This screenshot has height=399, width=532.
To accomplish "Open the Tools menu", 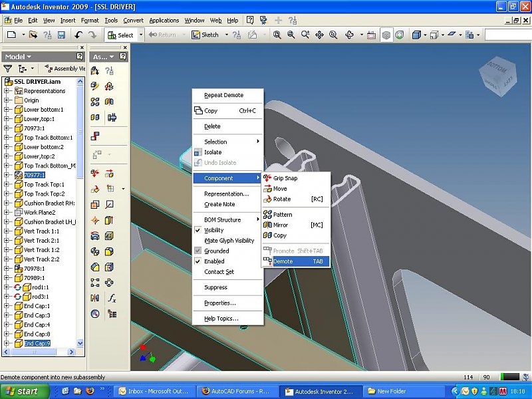I will coord(111,21).
